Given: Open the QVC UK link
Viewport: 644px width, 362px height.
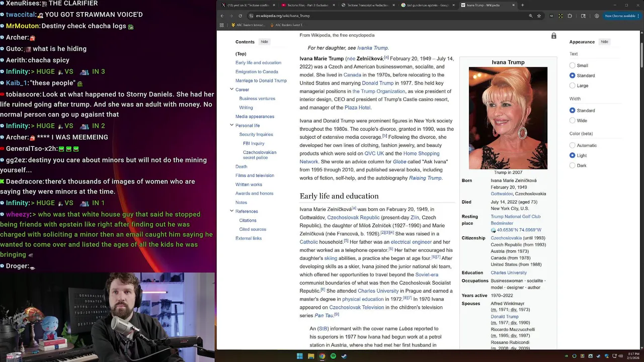Looking at the screenshot, I should click(374, 153).
